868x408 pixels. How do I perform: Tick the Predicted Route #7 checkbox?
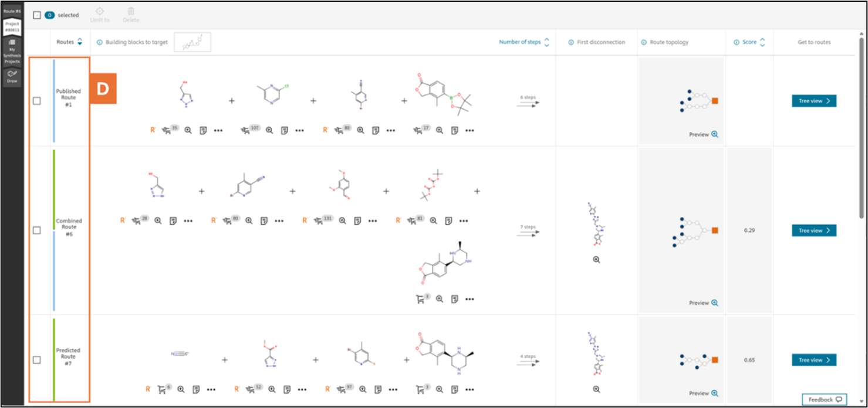point(37,360)
